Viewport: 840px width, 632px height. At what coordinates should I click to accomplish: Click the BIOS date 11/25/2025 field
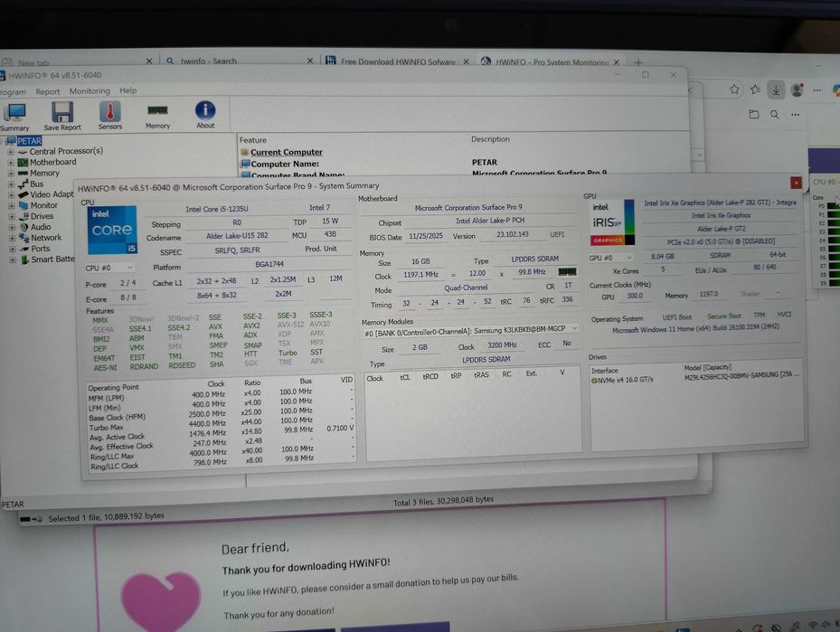point(426,236)
